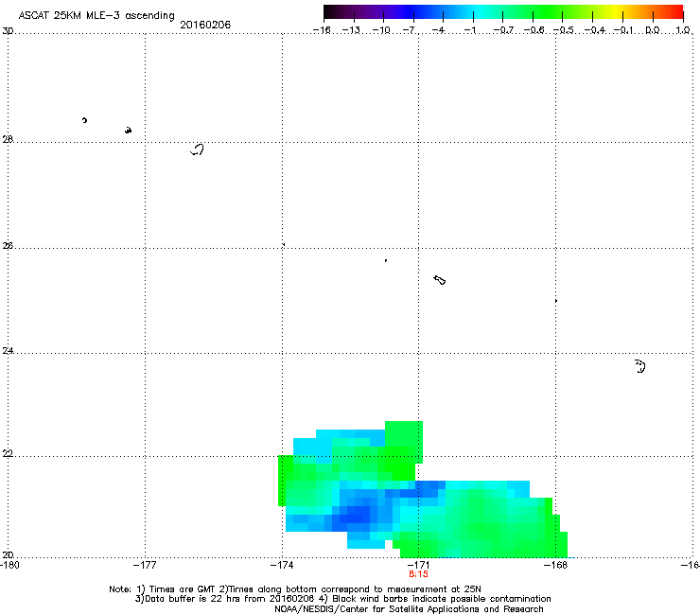The width and height of the screenshot is (700, 615).
Task: Click latitude axis label '24'
Action: coord(8,351)
